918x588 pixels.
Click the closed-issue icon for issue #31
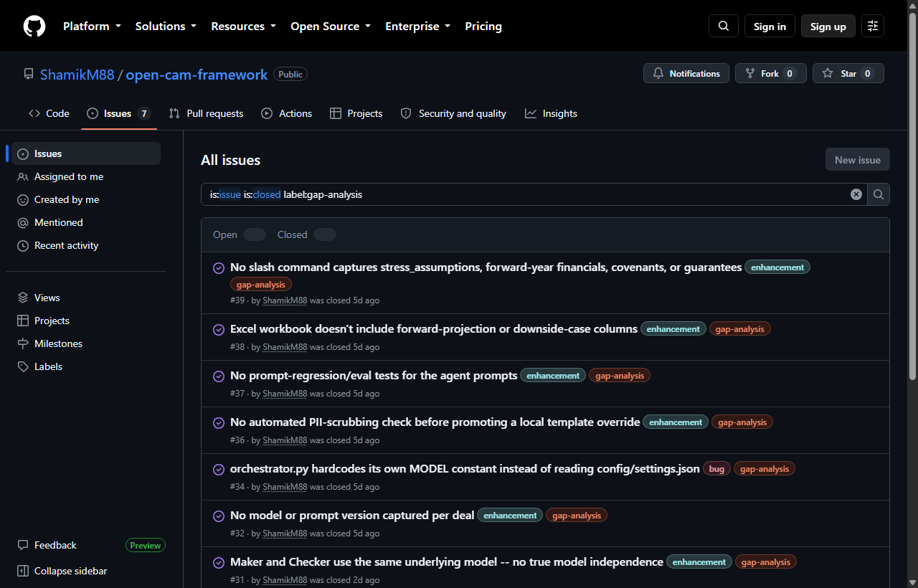[x=219, y=563]
